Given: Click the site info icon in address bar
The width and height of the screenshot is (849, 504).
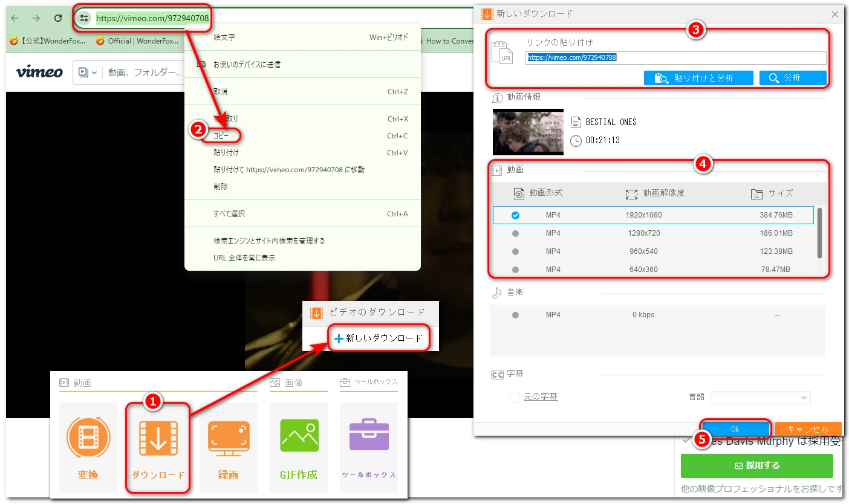Looking at the screenshot, I should point(85,19).
